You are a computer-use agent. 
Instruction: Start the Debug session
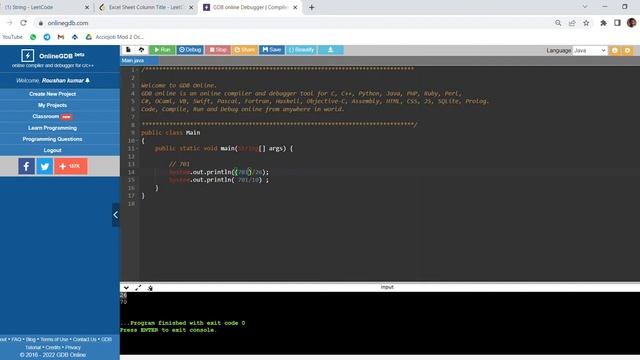tap(190, 50)
